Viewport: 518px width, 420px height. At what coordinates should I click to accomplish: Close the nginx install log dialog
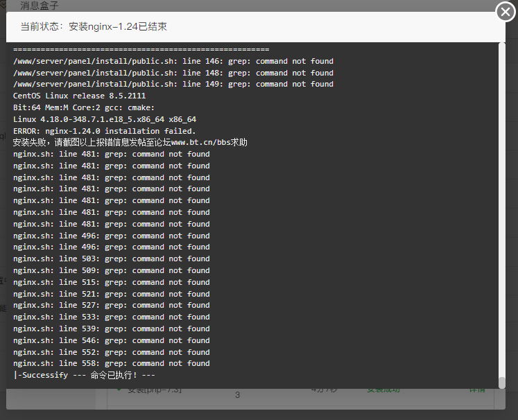click(506, 12)
